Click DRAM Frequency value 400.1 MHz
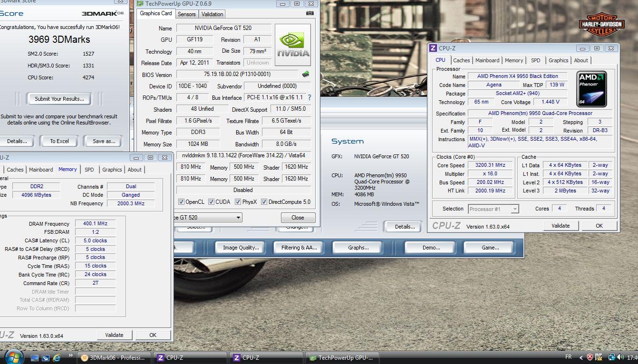Image resolution: width=638 pixels, height=364 pixels. coord(95,223)
